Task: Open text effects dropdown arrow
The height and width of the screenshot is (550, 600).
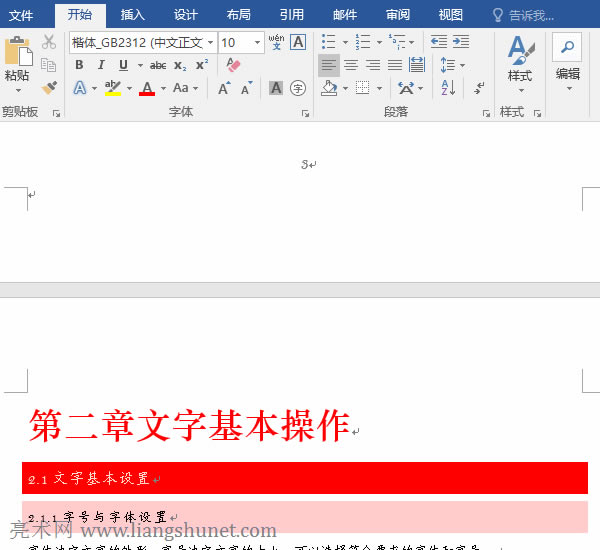Action: [95, 88]
